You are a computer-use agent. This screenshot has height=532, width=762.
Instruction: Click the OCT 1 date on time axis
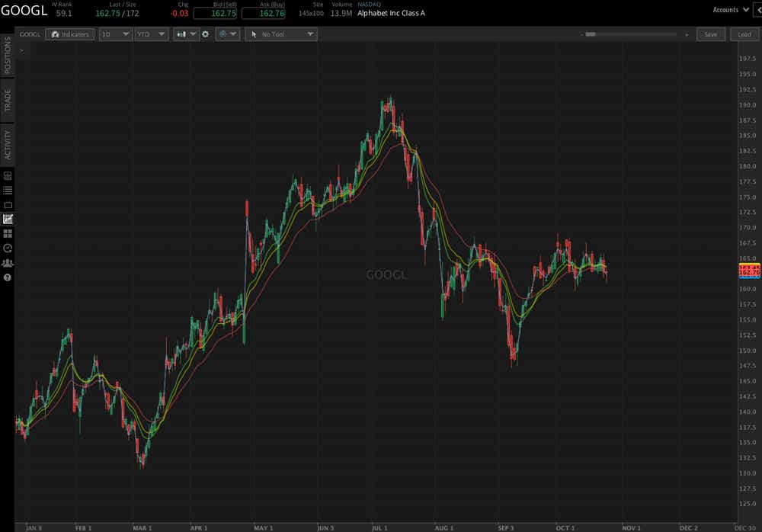(565, 527)
